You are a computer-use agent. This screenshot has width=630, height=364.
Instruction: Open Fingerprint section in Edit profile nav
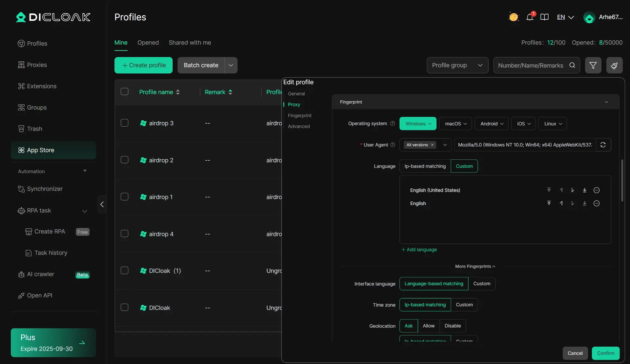(x=300, y=115)
